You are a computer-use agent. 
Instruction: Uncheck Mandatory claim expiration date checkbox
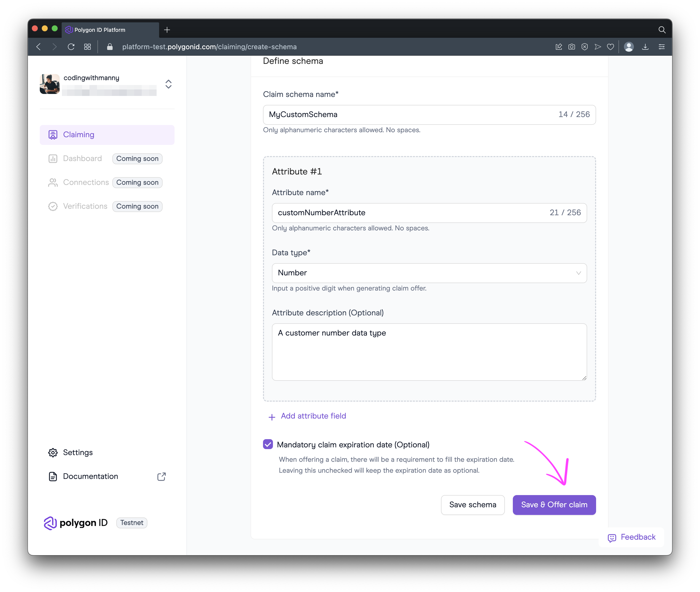click(267, 444)
